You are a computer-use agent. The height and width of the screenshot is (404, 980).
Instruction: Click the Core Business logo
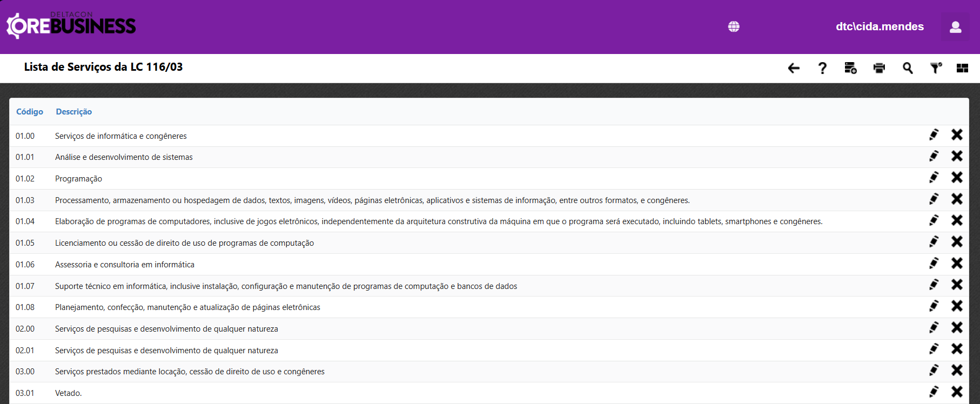pyautogui.click(x=71, y=25)
